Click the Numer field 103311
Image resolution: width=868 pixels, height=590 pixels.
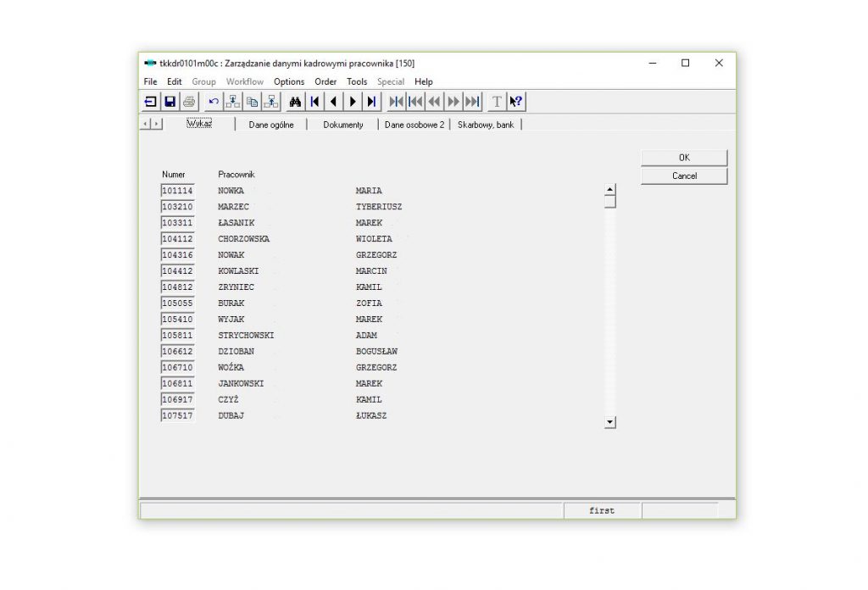(178, 222)
